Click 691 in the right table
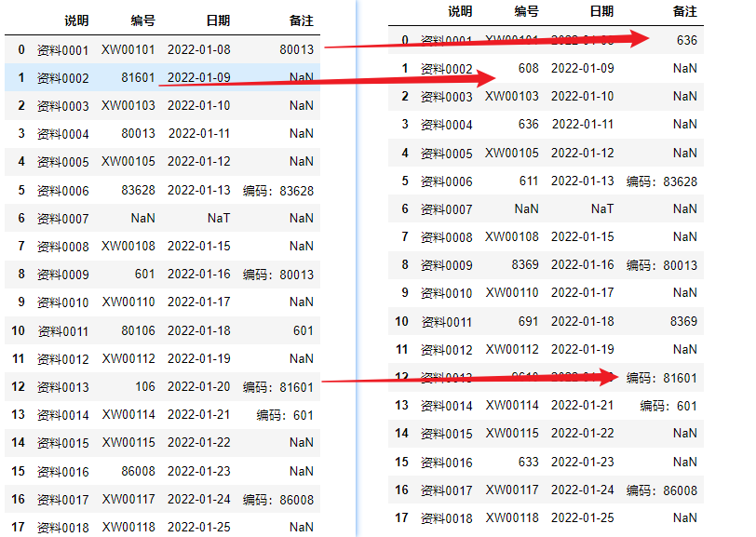This screenshot has width=756, height=537. tap(529, 321)
